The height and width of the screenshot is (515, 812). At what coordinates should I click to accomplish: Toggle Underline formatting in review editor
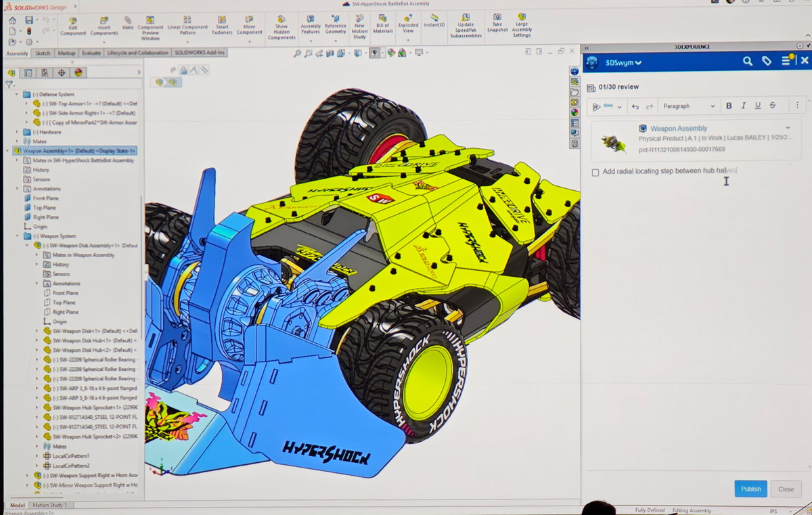[x=758, y=106]
